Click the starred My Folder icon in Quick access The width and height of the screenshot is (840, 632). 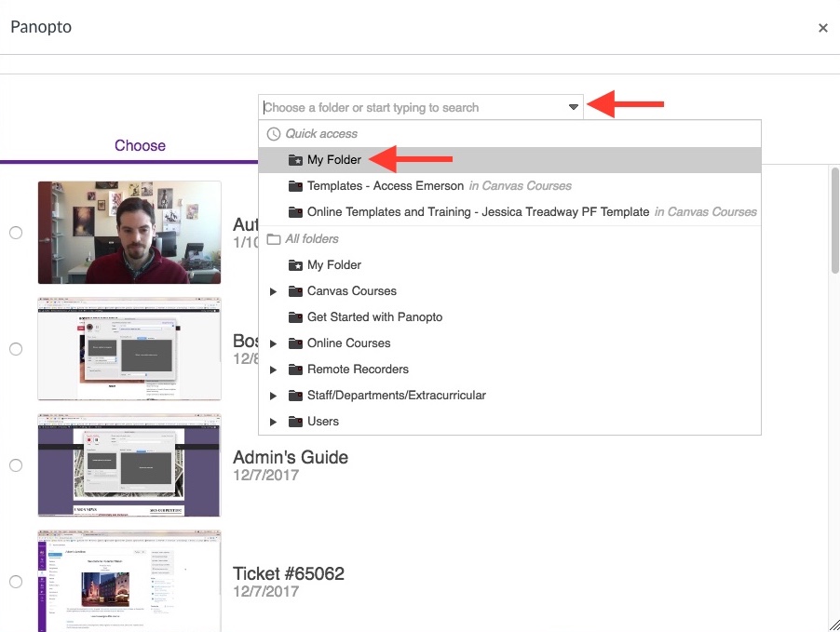[295, 159]
